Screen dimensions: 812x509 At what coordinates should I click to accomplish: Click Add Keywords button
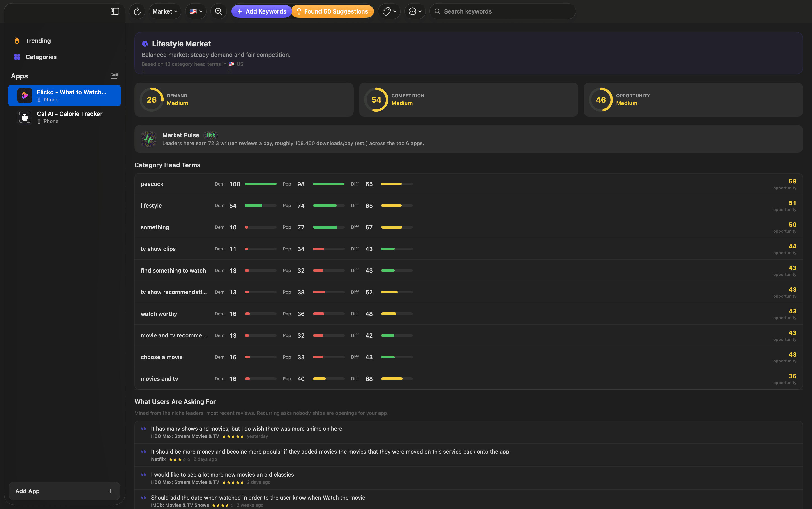click(262, 11)
